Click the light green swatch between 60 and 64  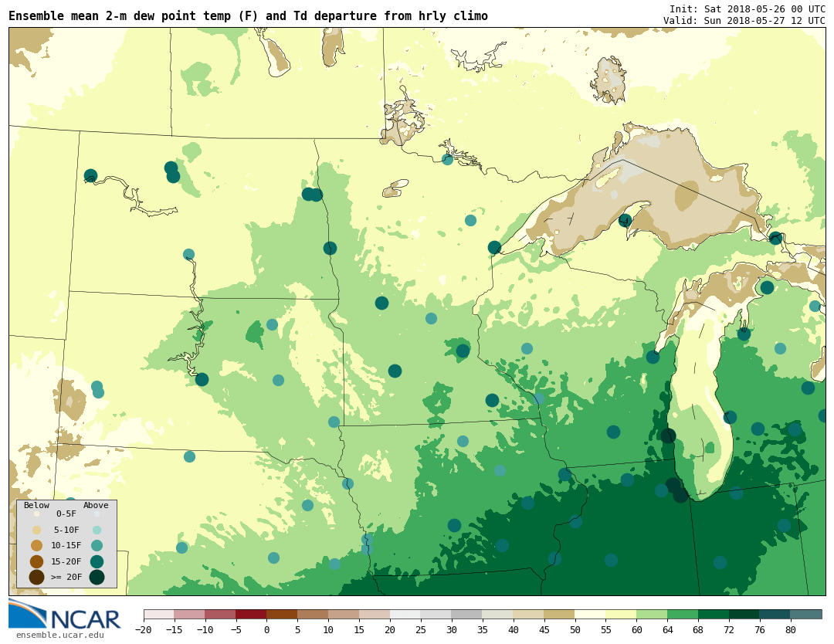[x=653, y=614]
